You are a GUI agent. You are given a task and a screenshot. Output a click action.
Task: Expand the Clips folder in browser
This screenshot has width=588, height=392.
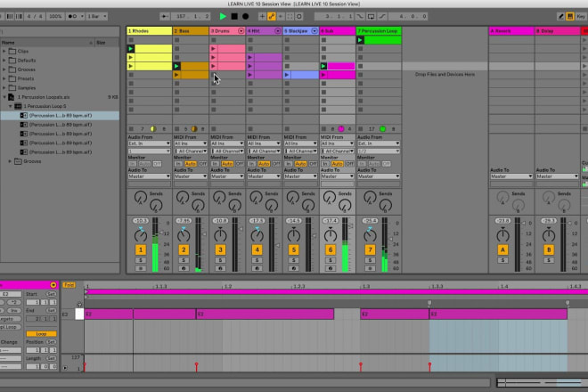tap(4, 51)
